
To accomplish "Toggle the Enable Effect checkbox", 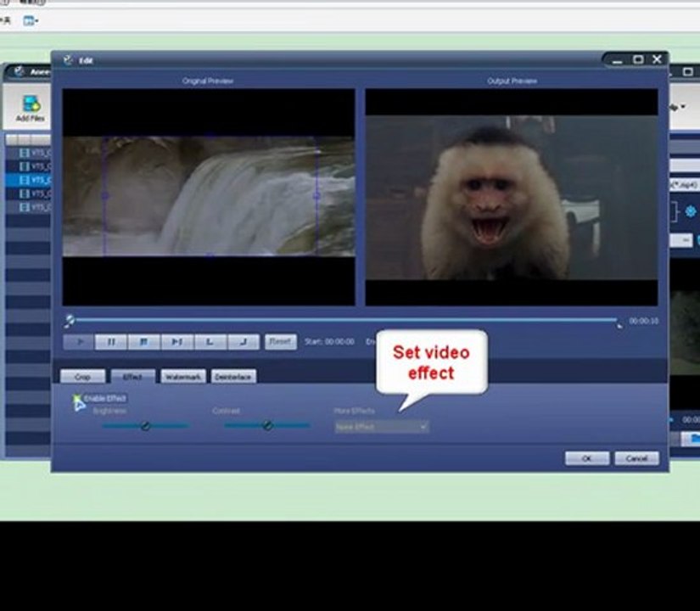I will click(76, 397).
